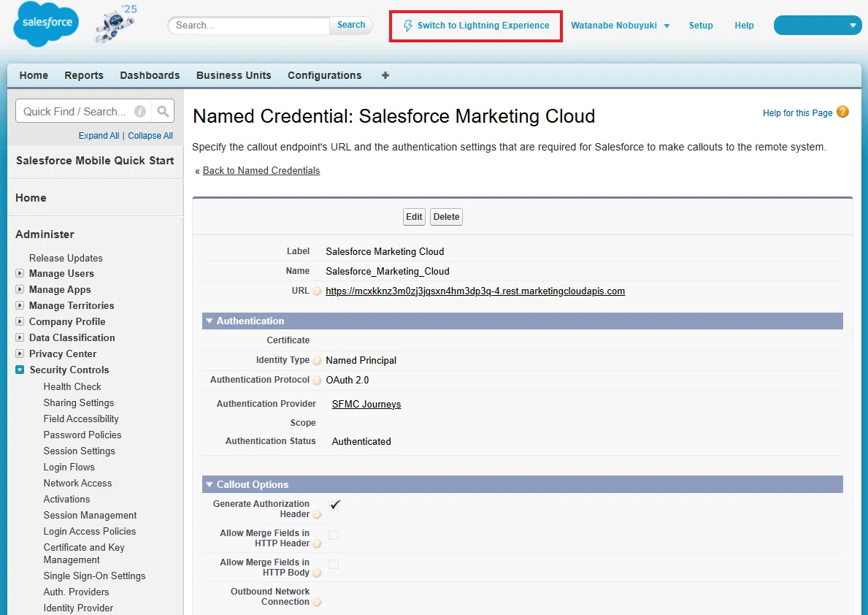868x615 pixels.
Task: Expand Data Classification tree node
Action: coord(20,337)
